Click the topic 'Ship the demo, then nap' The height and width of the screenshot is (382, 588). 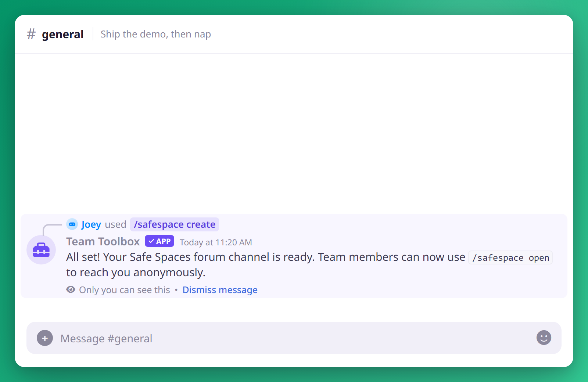tap(156, 34)
